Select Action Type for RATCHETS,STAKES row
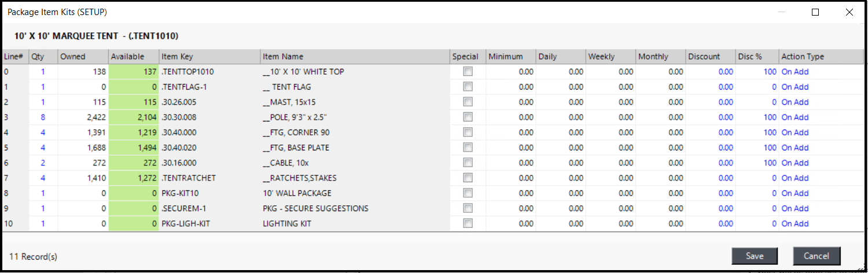This screenshot has width=868, height=273. [x=795, y=178]
